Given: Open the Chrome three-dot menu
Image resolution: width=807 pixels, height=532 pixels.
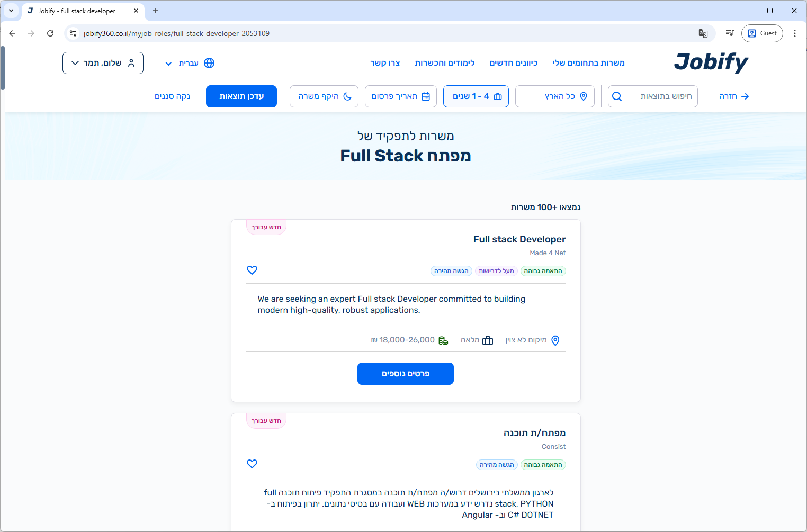Looking at the screenshot, I should pos(794,33).
